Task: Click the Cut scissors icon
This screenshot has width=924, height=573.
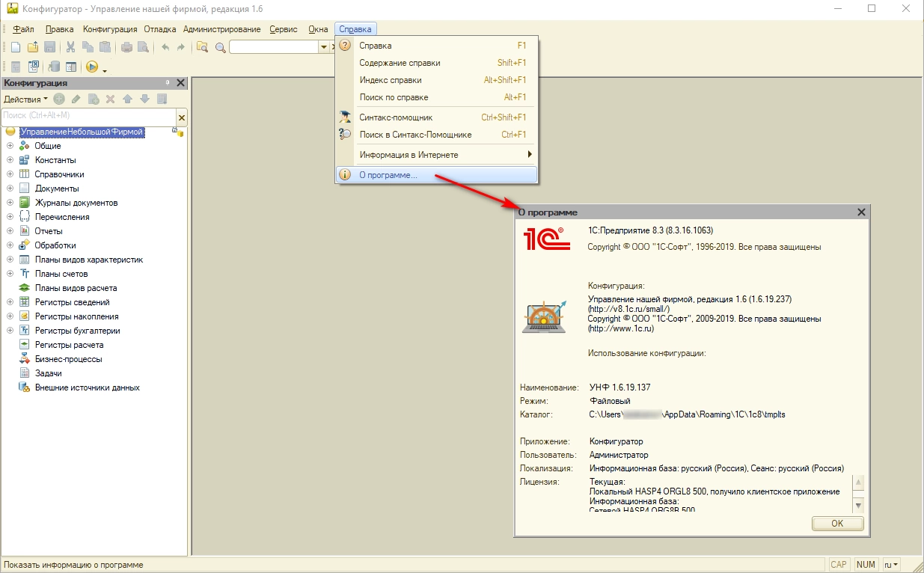Action: click(x=71, y=47)
